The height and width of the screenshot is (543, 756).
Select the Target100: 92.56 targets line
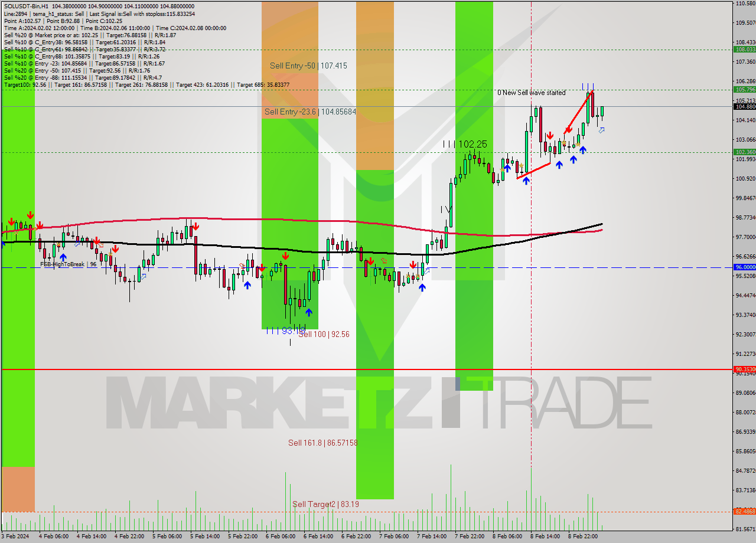tap(146, 84)
